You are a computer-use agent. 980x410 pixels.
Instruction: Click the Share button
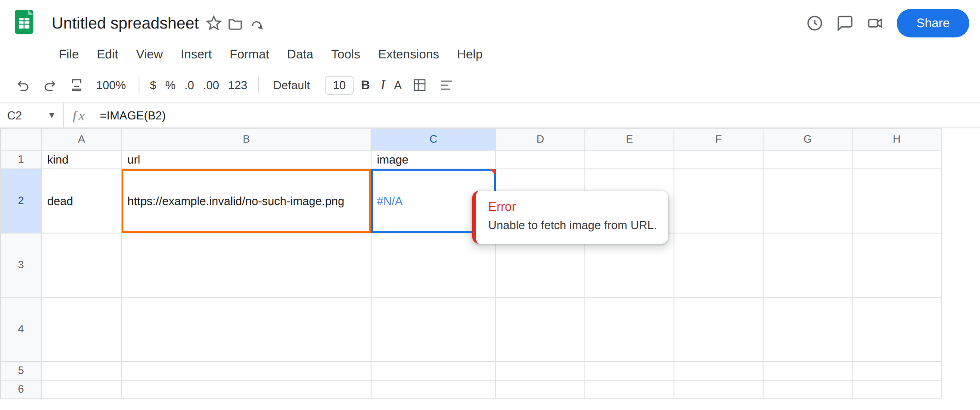click(x=933, y=23)
